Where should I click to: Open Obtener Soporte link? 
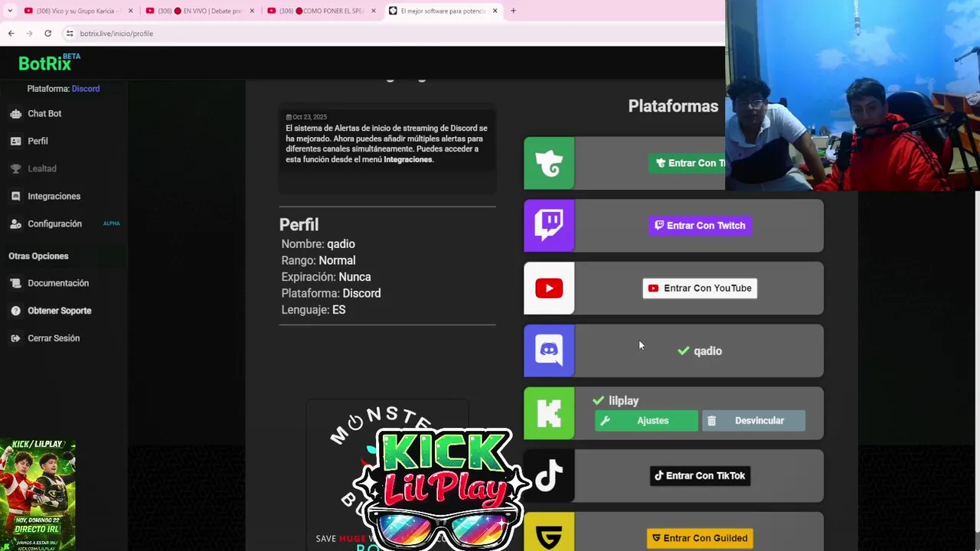tap(59, 311)
